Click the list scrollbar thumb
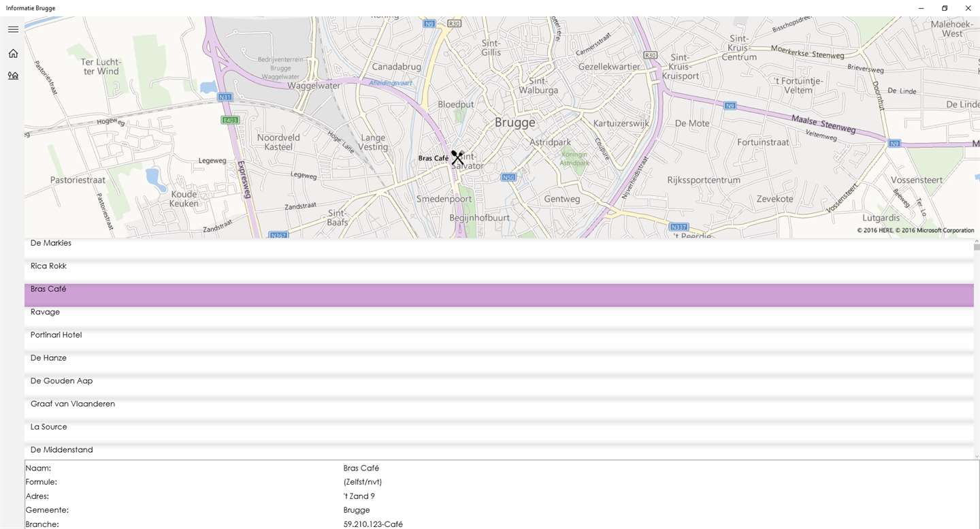This screenshot has width=980, height=529. [x=977, y=247]
